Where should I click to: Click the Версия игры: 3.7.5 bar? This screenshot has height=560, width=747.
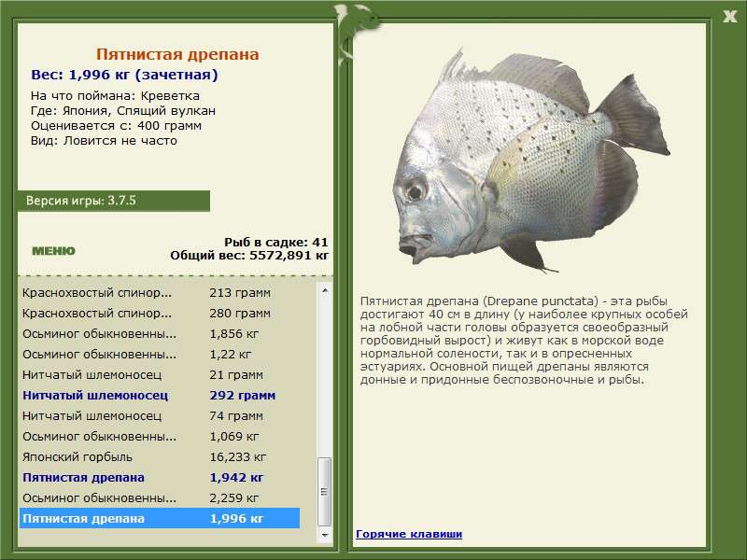tap(113, 201)
